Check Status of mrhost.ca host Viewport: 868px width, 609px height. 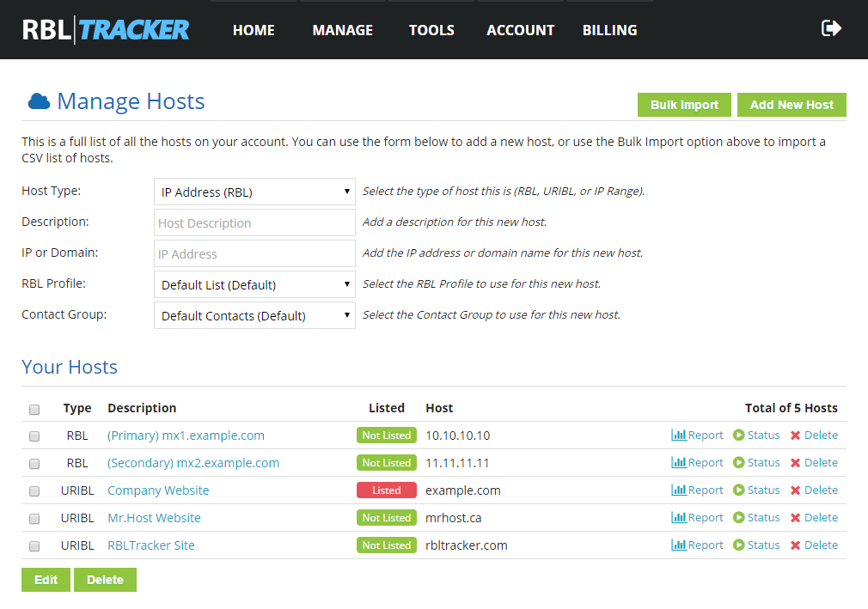[x=756, y=518]
